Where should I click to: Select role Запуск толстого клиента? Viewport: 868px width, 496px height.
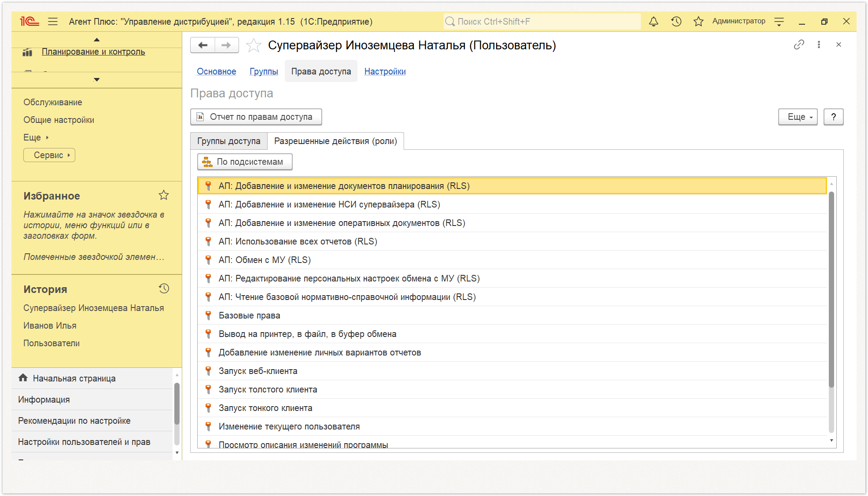point(512,389)
